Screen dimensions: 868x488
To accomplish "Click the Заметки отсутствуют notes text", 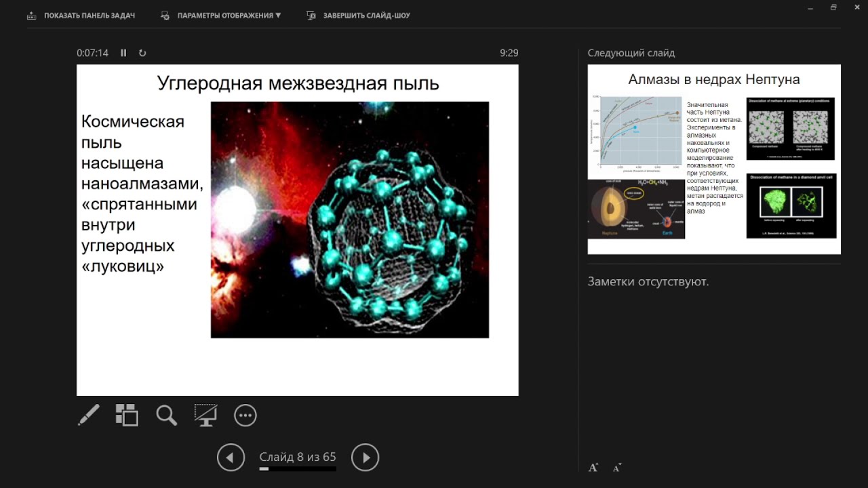I will pyautogui.click(x=648, y=281).
